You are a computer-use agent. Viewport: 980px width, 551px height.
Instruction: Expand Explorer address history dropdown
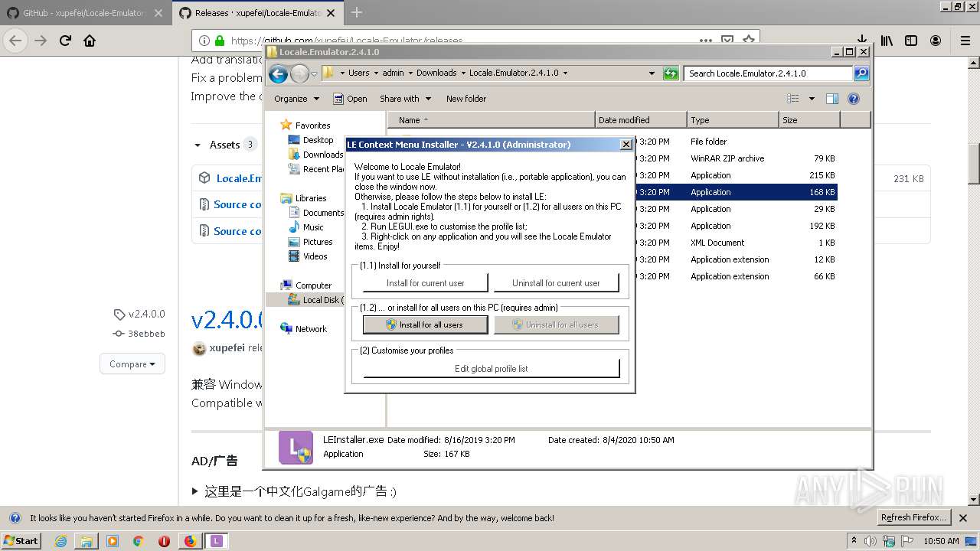(x=652, y=73)
